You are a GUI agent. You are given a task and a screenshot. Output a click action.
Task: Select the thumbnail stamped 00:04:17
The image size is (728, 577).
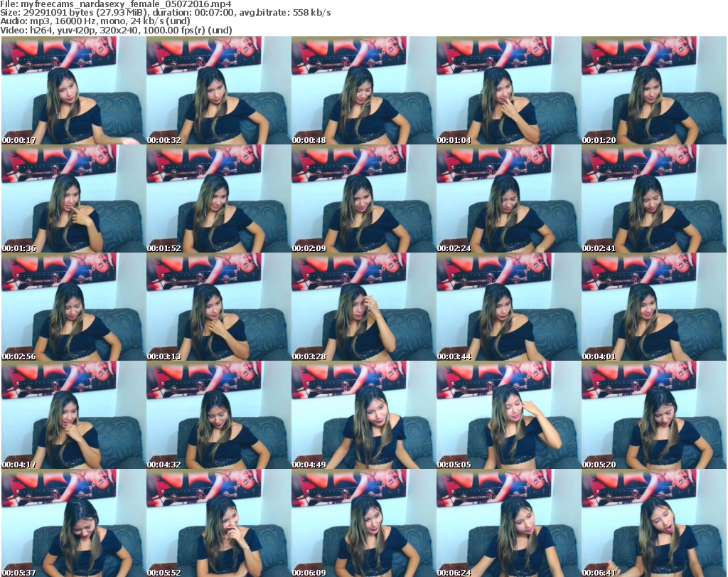coord(73,415)
